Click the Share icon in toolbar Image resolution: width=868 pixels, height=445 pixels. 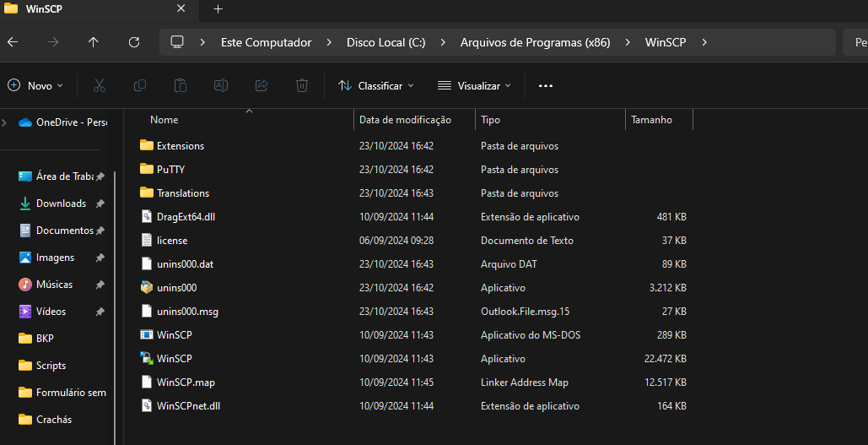point(261,85)
